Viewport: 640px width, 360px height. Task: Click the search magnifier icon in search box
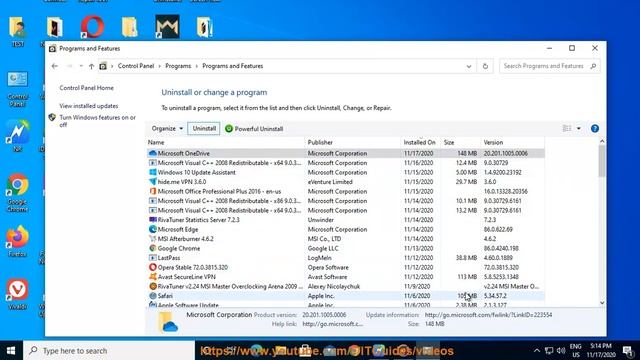(593, 66)
